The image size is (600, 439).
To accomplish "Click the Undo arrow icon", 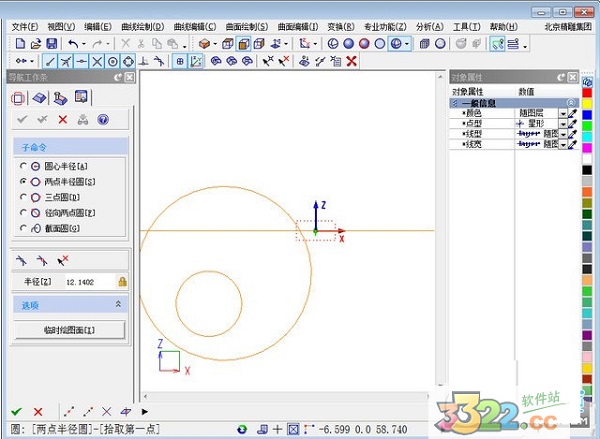I will pyautogui.click(x=73, y=44).
